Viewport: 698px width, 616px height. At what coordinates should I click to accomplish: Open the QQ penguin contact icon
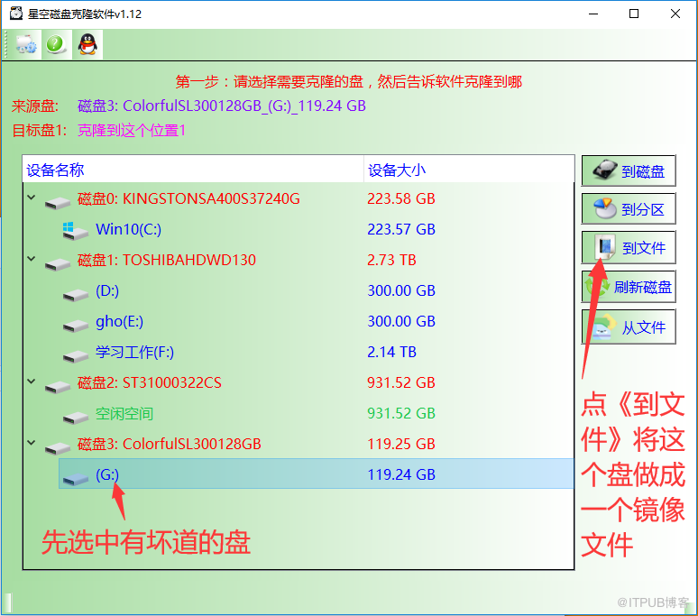87,44
